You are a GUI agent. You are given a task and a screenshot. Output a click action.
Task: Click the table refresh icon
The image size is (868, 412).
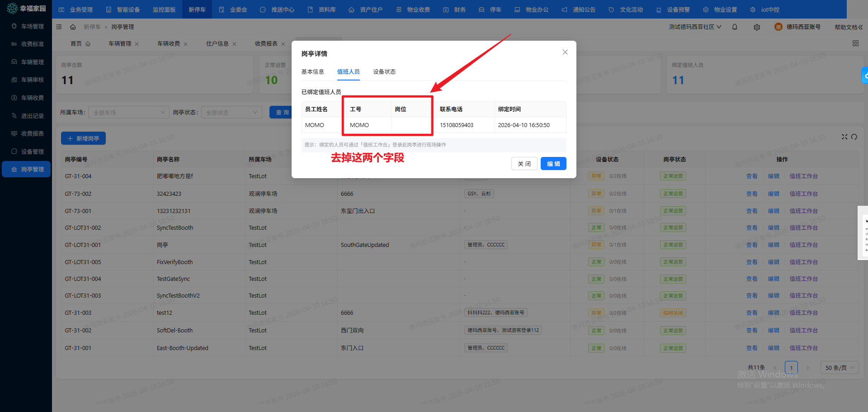pyautogui.click(x=854, y=137)
